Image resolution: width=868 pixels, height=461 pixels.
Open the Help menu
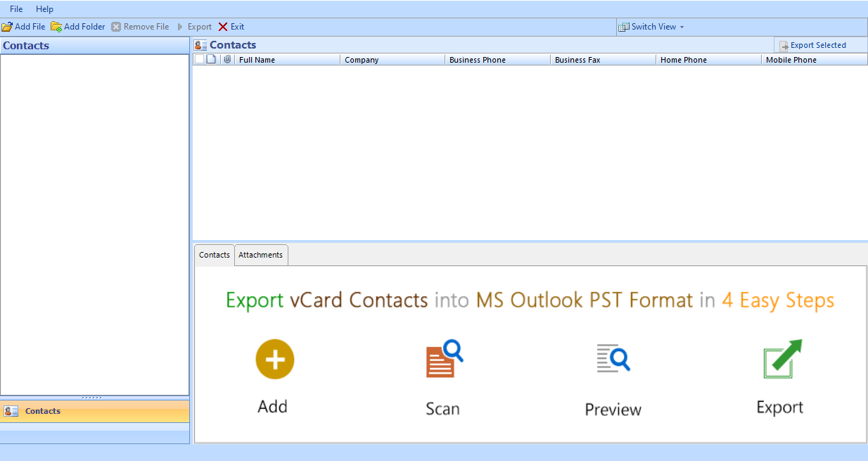click(44, 9)
